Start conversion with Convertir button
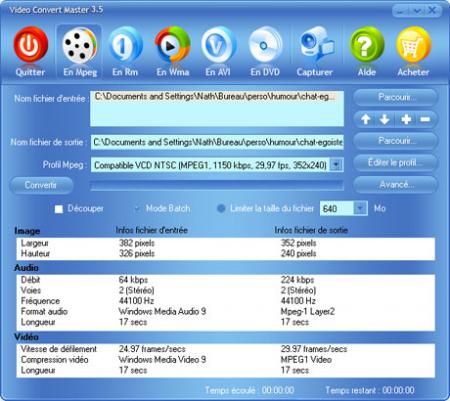Screen dimensions: 450x401 (x=41, y=185)
